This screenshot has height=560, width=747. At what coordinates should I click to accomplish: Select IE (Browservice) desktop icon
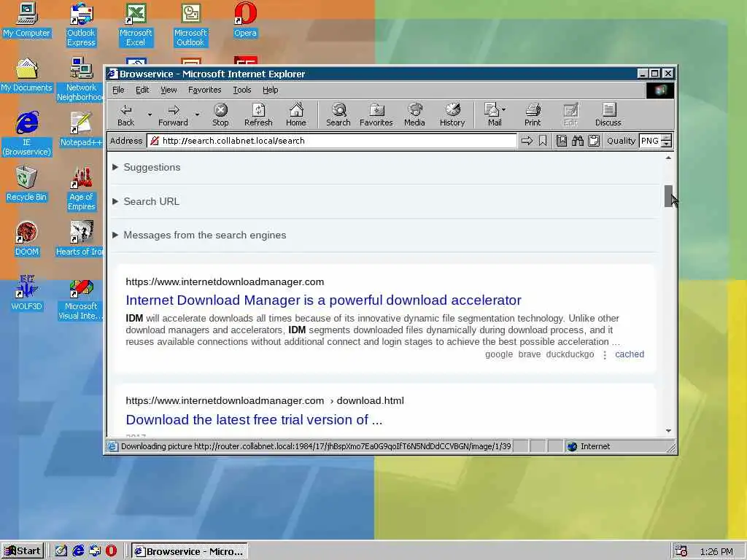[27, 134]
